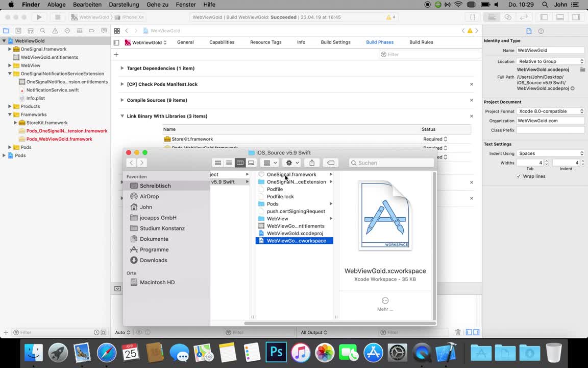Open the Build Rules tab
The height and width of the screenshot is (368, 588).
coord(421,42)
